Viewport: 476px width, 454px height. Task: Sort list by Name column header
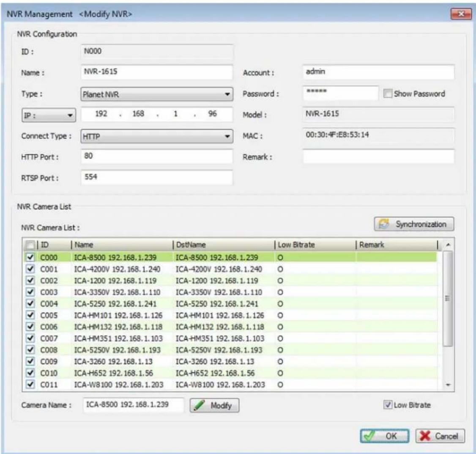[x=122, y=245]
